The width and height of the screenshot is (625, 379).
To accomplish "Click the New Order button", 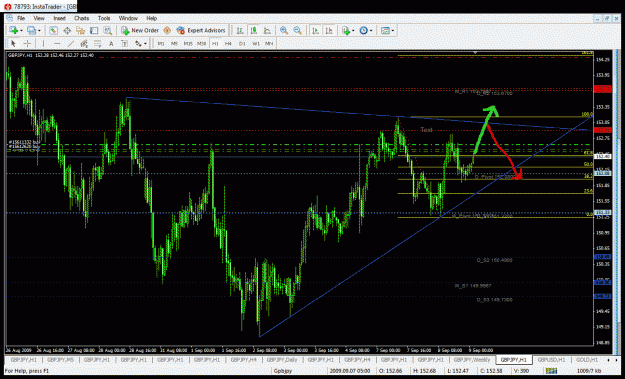I will click(x=140, y=30).
